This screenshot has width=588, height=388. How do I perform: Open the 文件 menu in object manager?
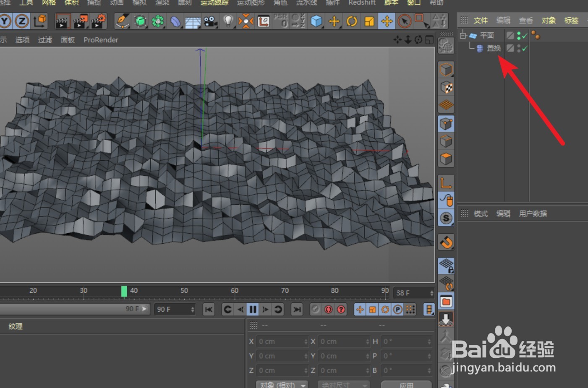480,20
